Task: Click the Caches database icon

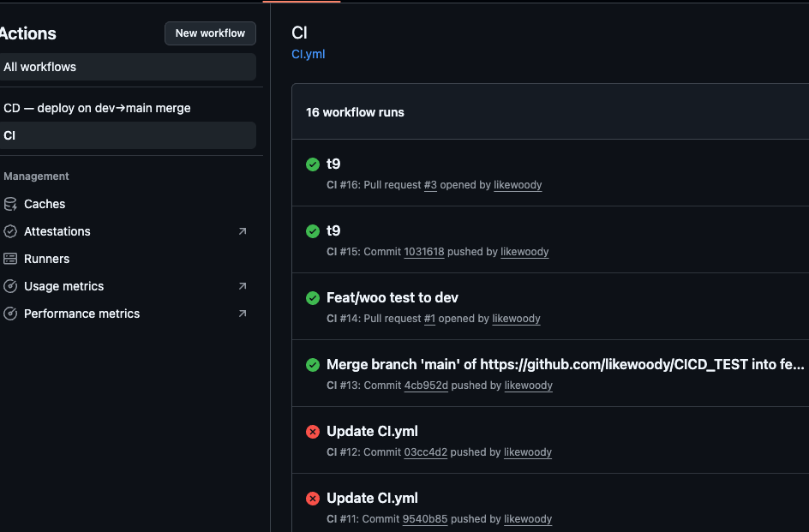Action: 10,204
